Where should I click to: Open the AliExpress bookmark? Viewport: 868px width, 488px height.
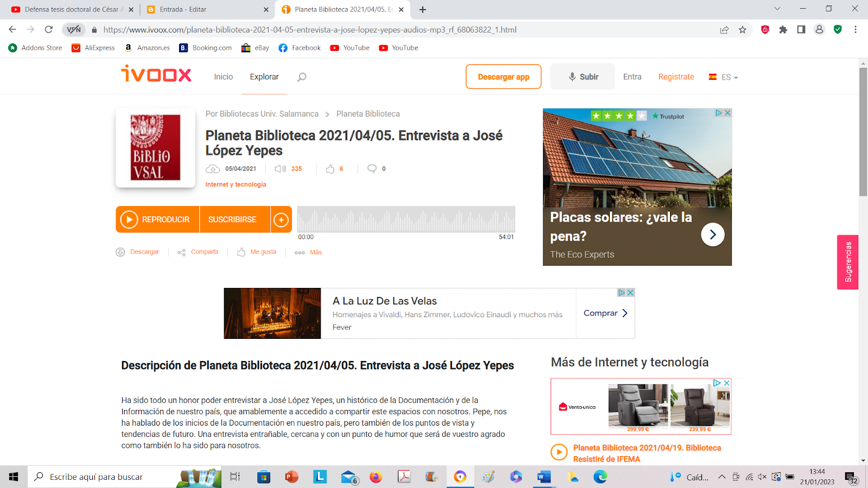93,48
